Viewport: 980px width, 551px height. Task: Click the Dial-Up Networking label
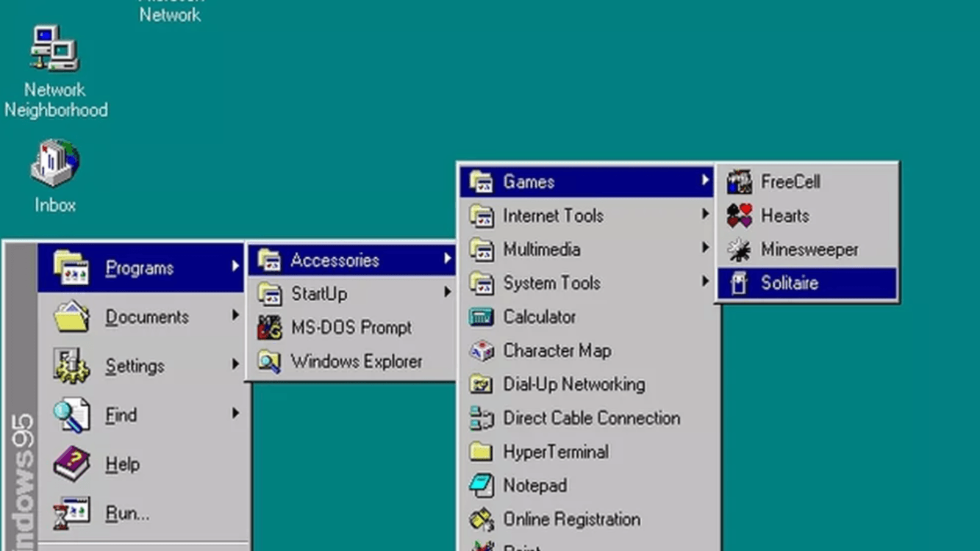coord(574,384)
